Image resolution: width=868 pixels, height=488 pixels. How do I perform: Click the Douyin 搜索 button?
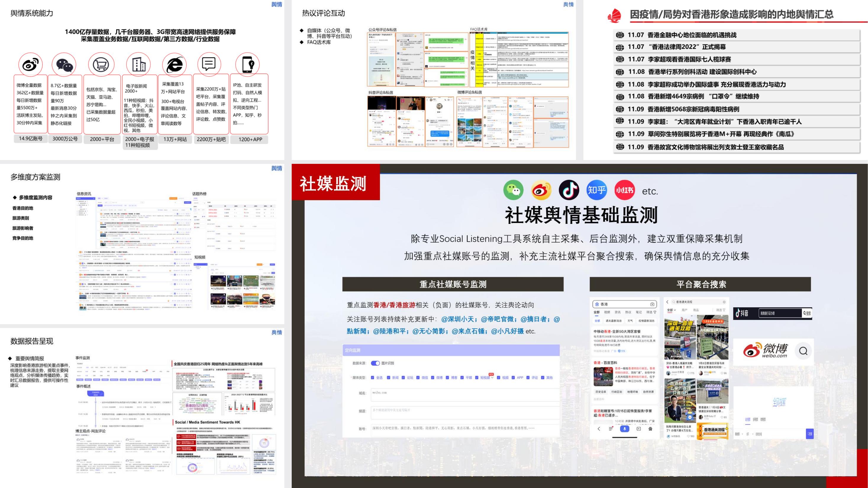pos(807,313)
